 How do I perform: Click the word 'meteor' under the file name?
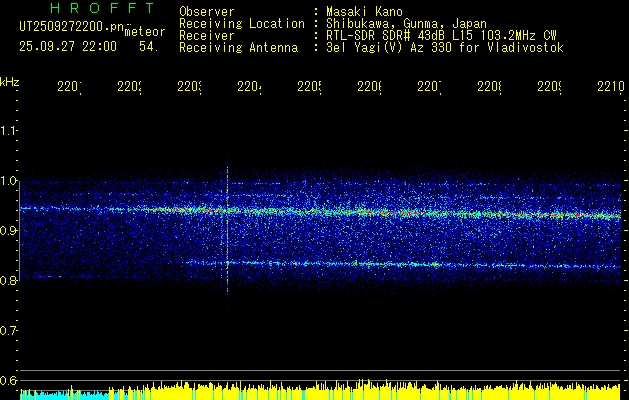[x=144, y=32]
